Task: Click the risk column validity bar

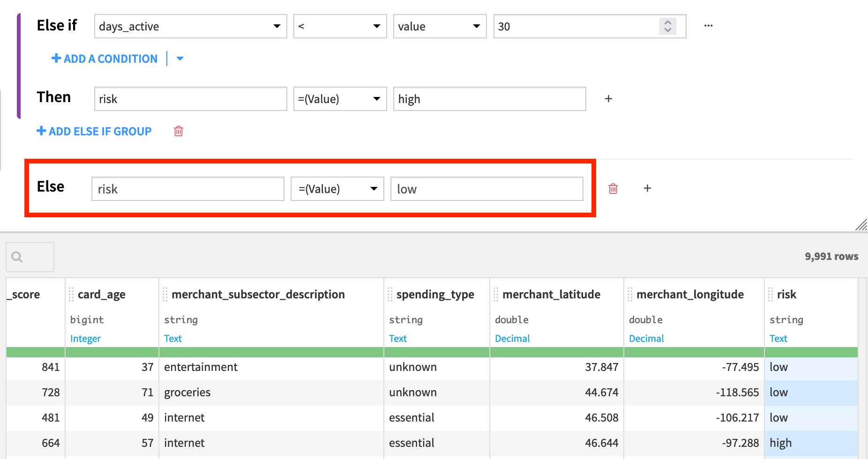Action: tap(811, 352)
